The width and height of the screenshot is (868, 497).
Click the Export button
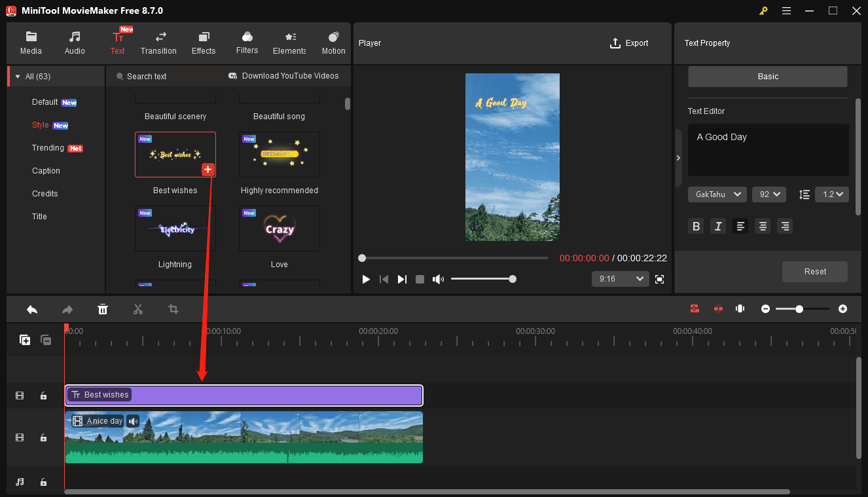tap(629, 43)
